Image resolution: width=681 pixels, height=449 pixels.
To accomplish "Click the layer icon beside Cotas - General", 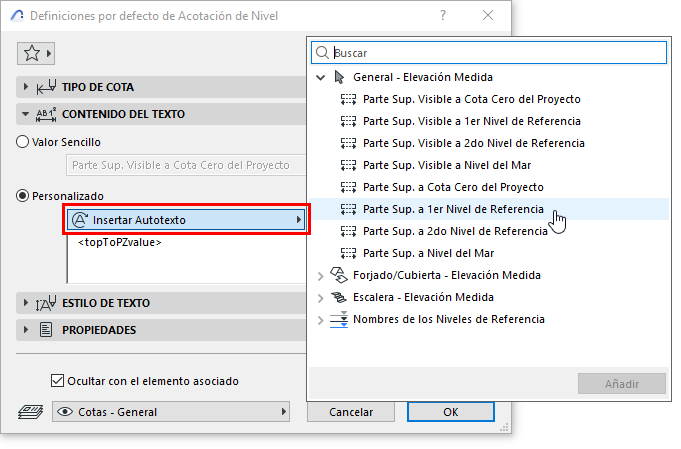I will pyautogui.click(x=30, y=412).
